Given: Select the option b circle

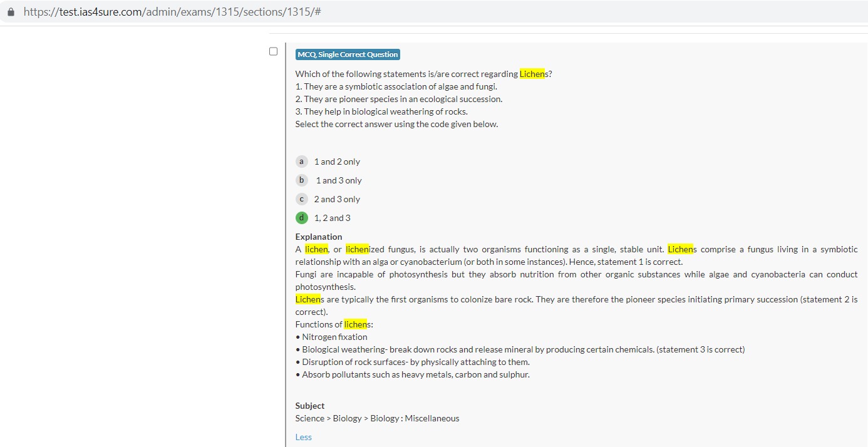Looking at the screenshot, I should [x=302, y=180].
